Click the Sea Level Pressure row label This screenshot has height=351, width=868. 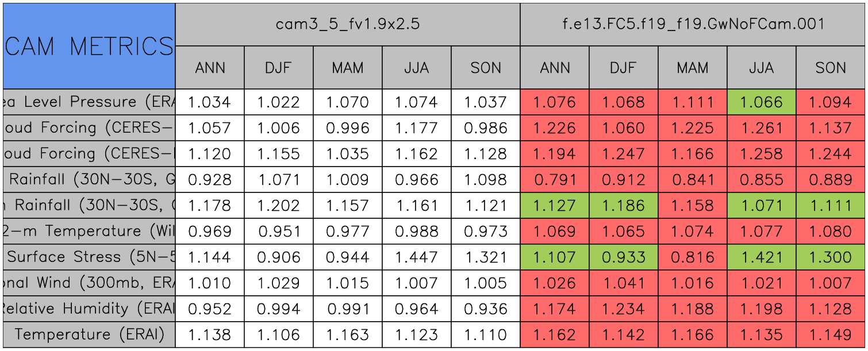coord(89,102)
